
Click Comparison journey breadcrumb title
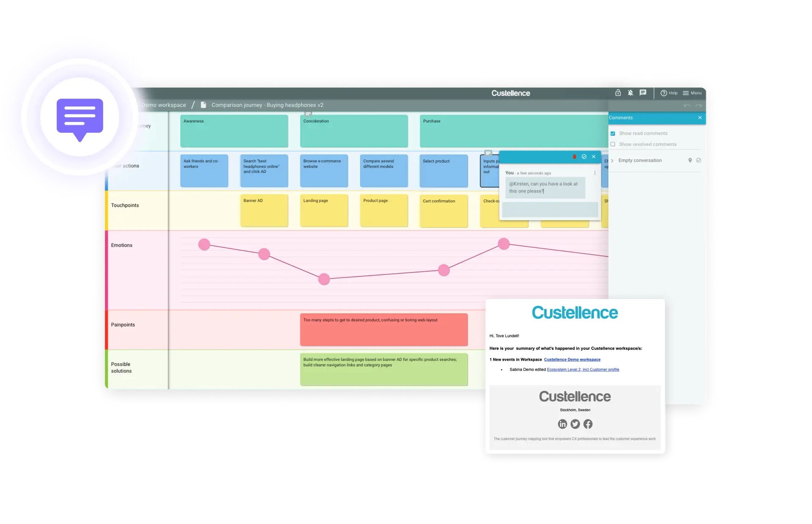click(x=267, y=105)
